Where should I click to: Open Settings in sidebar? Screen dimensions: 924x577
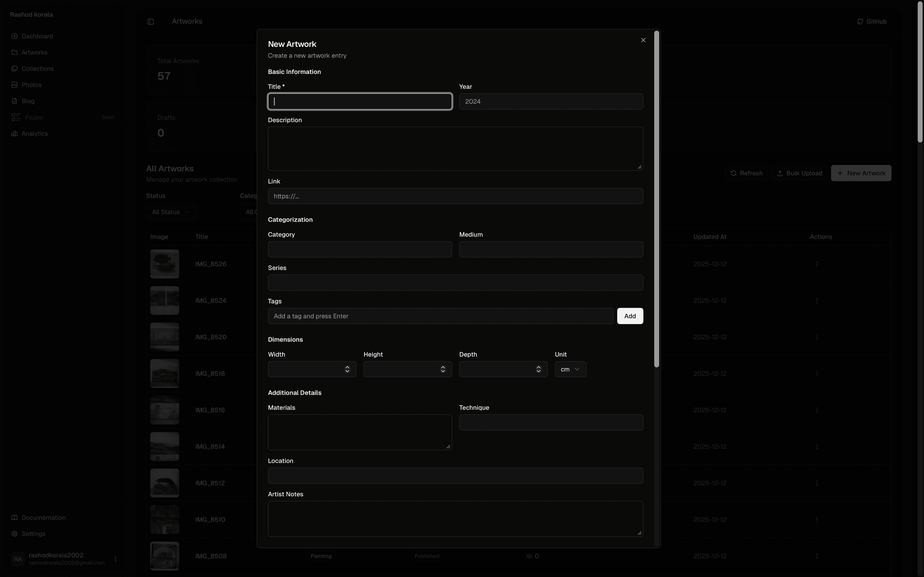pyautogui.click(x=33, y=534)
